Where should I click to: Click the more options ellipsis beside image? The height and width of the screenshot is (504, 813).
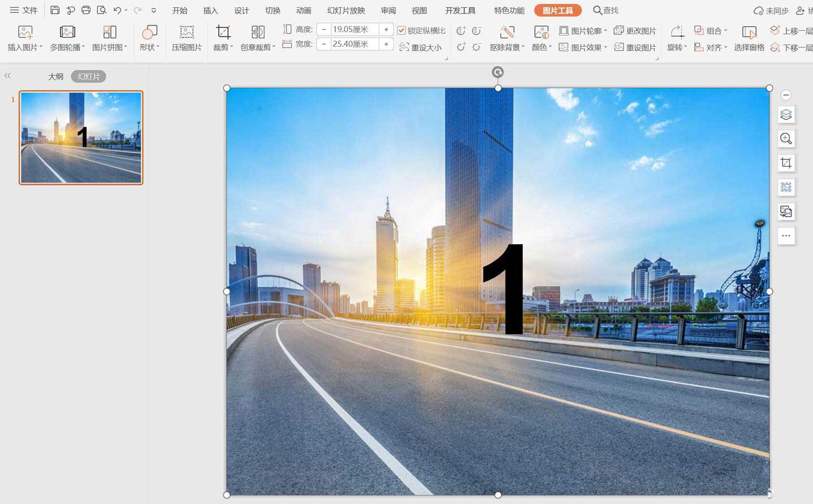pyautogui.click(x=786, y=236)
